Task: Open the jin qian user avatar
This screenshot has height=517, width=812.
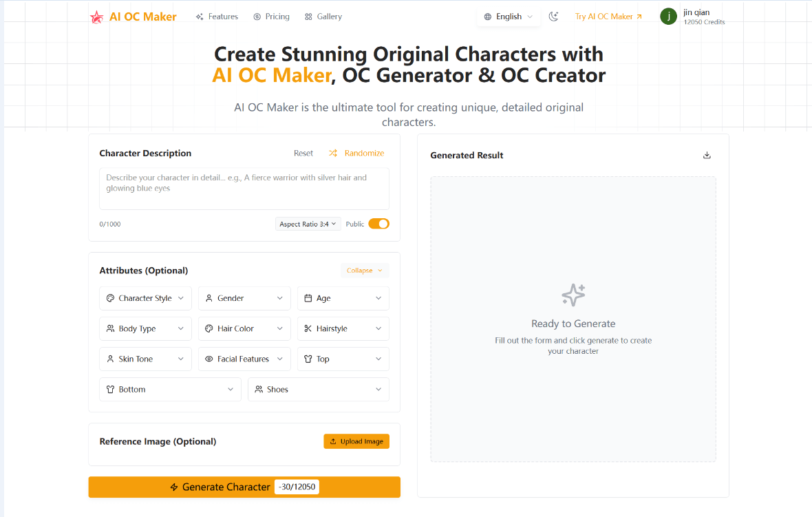Action: click(668, 17)
